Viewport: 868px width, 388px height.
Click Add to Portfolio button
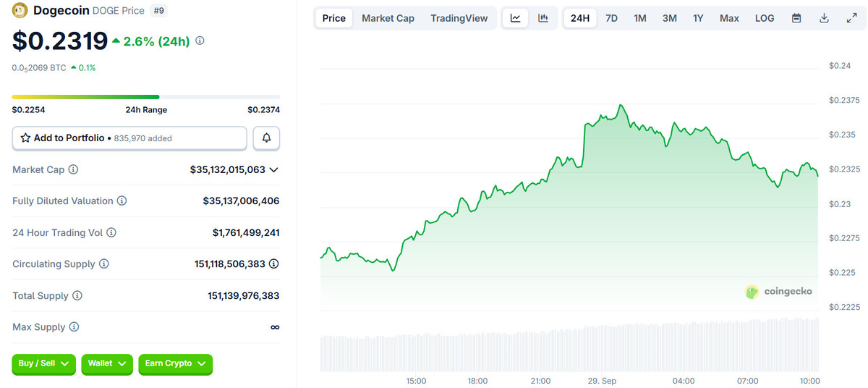pos(129,138)
